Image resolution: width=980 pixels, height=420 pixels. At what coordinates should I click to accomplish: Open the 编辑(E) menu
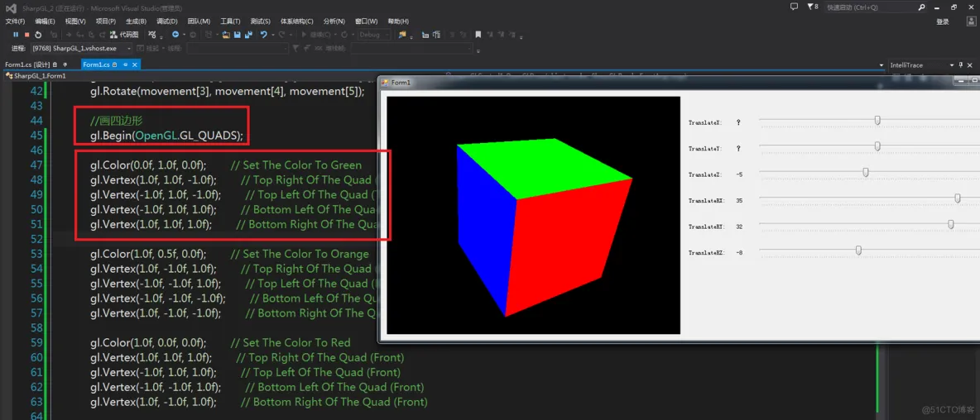pyautogui.click(x=45, y=21)
